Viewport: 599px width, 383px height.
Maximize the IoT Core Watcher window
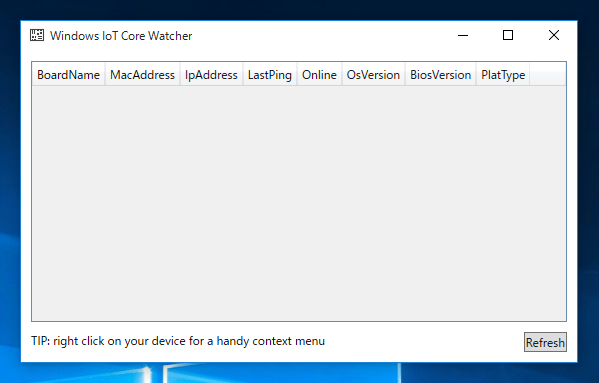508,36
